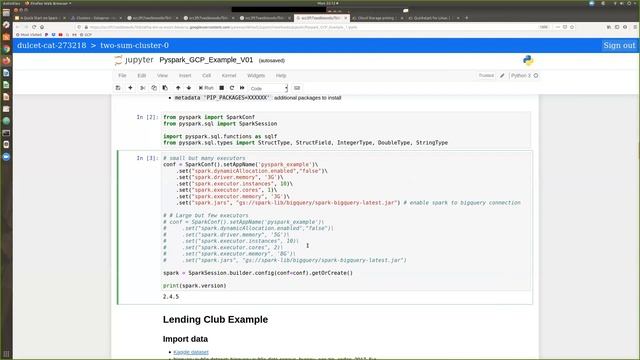Open the View menu
The image size is (640, 360).
click(x=162, y=76)
